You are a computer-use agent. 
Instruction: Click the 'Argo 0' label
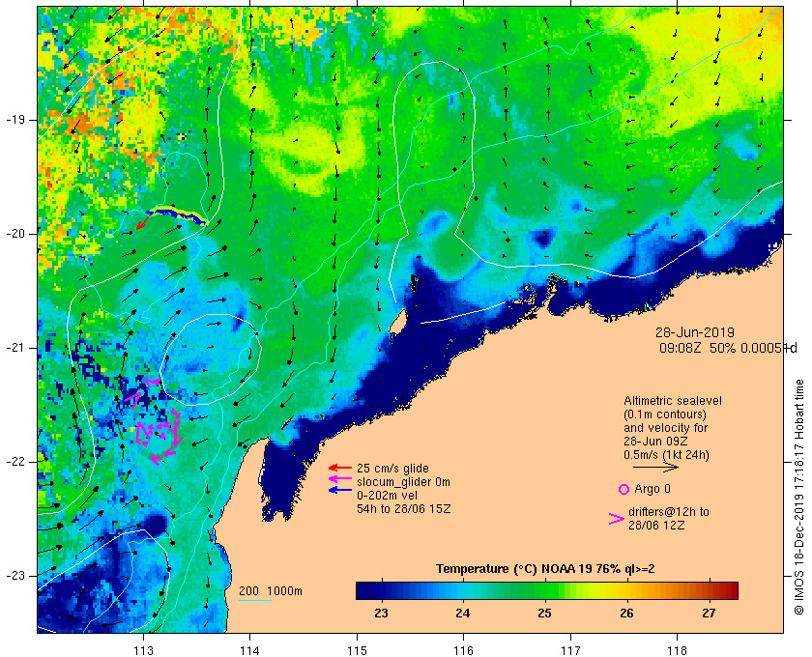652,489
